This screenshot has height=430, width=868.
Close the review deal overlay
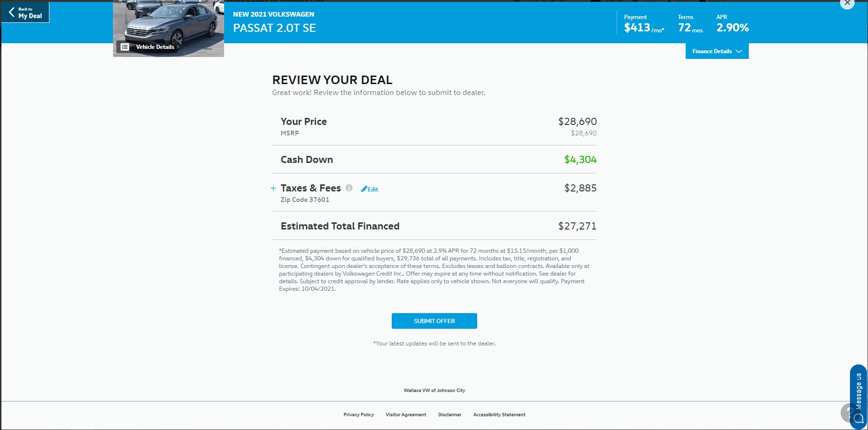tap(847, 3)
